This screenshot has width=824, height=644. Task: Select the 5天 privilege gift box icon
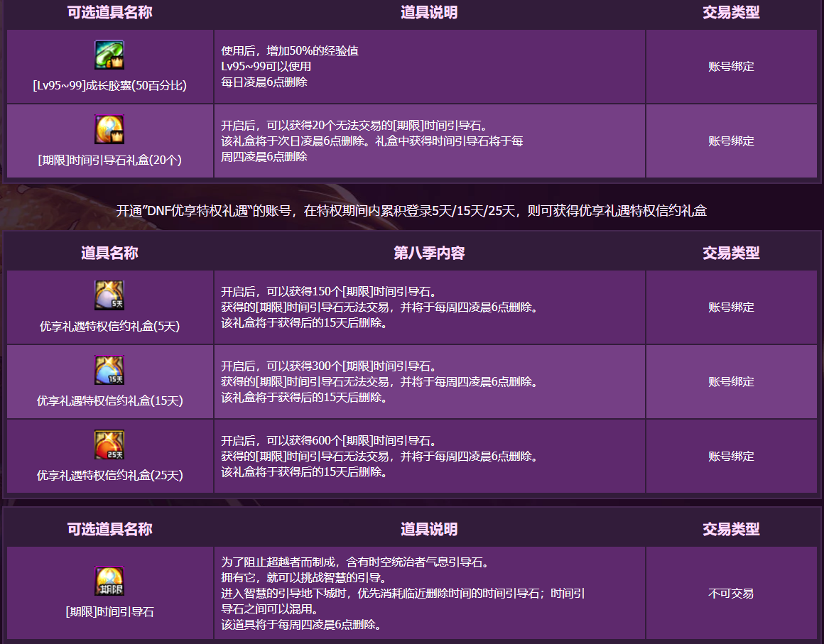[109, 295]
